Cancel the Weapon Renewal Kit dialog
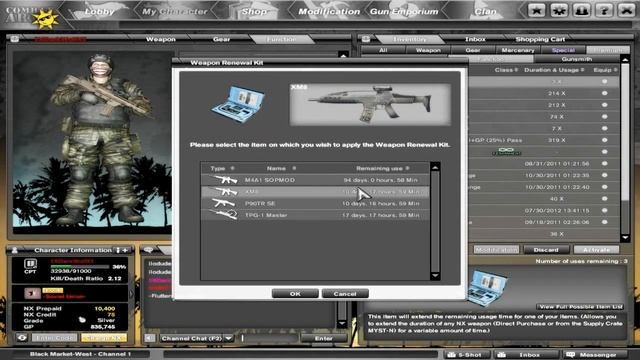This screenshot has height=360, width=640. pyautogui.click(x=345, y=293)
